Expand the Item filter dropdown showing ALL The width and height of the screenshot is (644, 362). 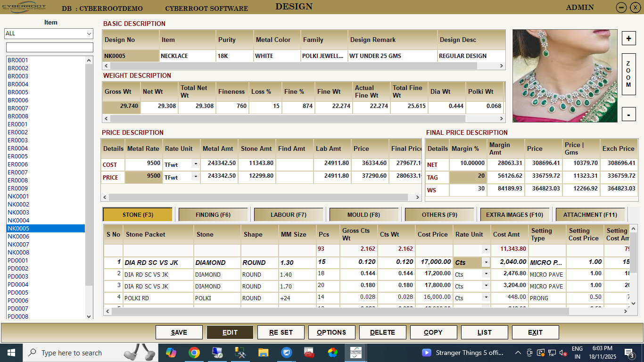89,33
